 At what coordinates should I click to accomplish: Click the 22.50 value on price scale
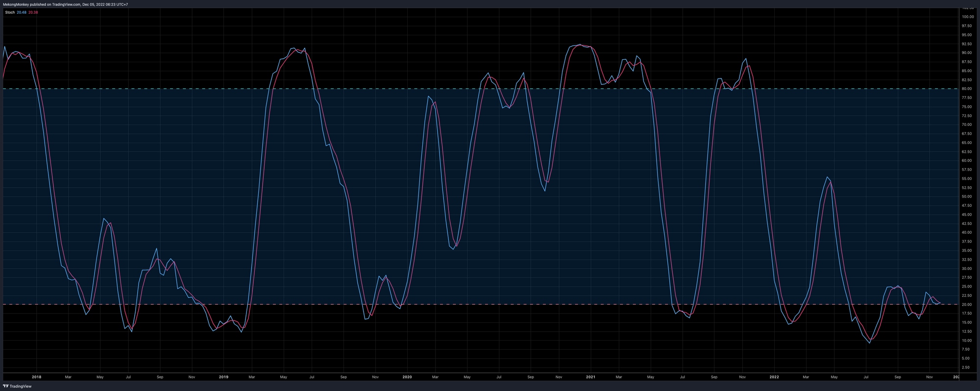pyautogui.click(x=967, y=295)
